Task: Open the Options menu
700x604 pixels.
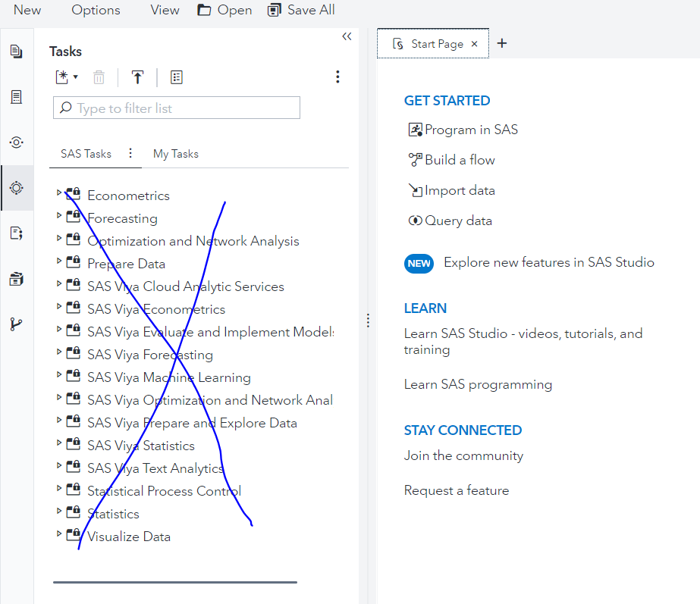Action: [96, 10]
